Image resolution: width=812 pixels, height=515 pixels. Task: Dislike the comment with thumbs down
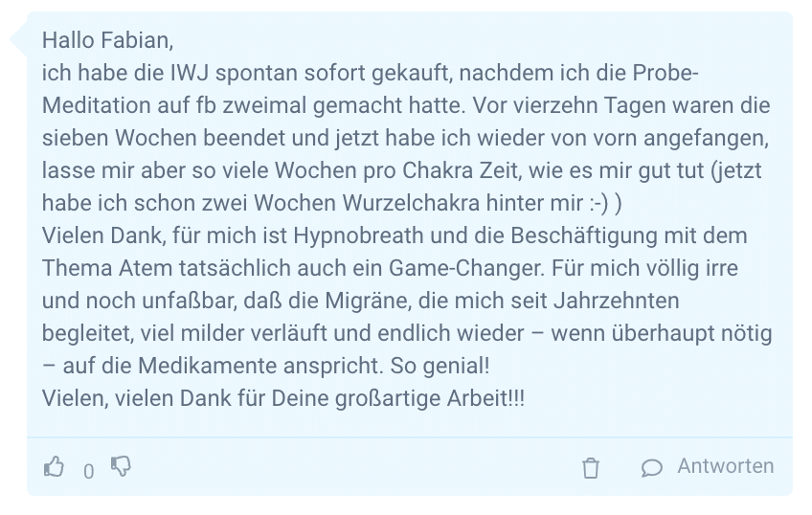click(121, 466)
